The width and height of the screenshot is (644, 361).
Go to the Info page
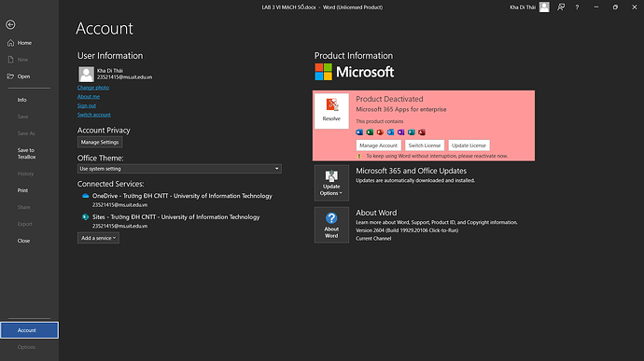point(21,100)
